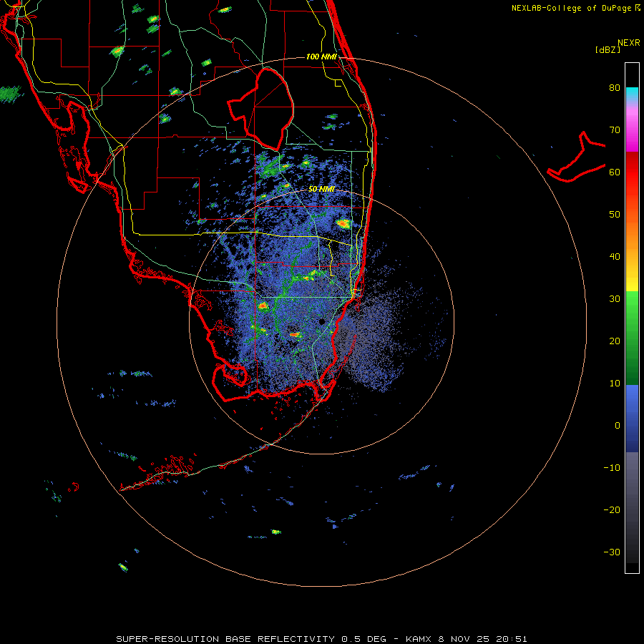Select the -10 value on the dBZ scale
Image resolution: width=644 pixels, height=644 pixels.
coord(612,468)
